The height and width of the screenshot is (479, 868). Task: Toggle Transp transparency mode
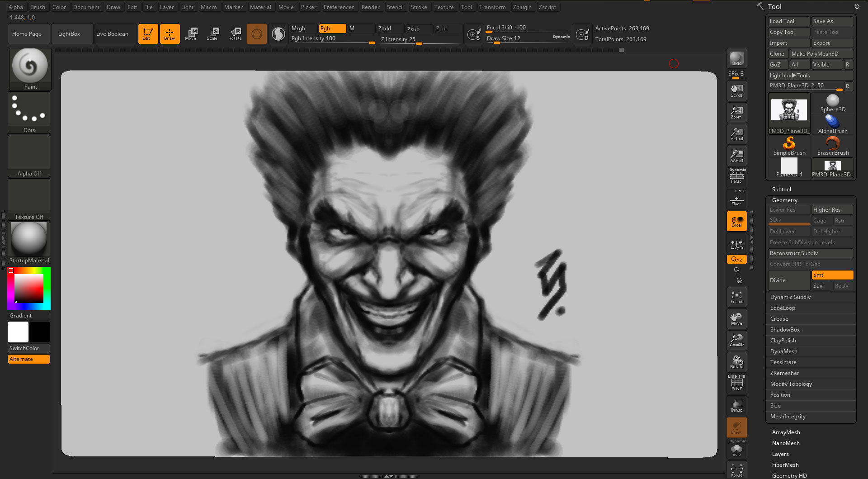736,406
